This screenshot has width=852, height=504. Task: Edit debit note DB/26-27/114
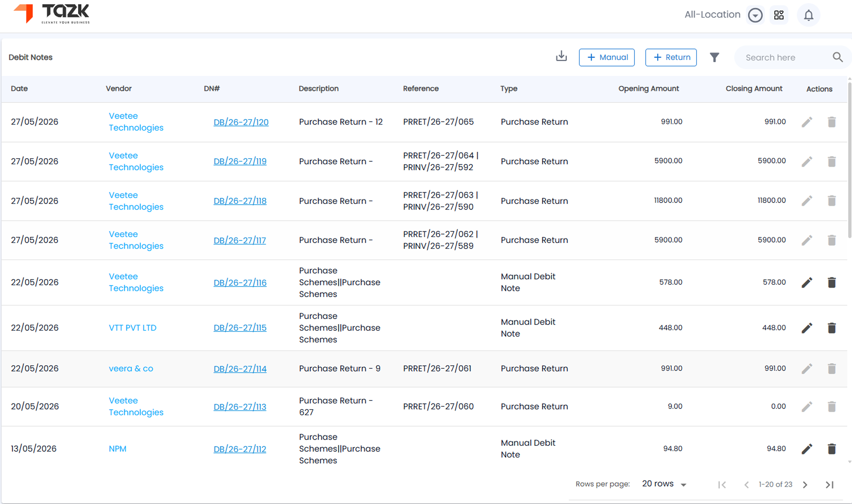[x=807, y=368]
